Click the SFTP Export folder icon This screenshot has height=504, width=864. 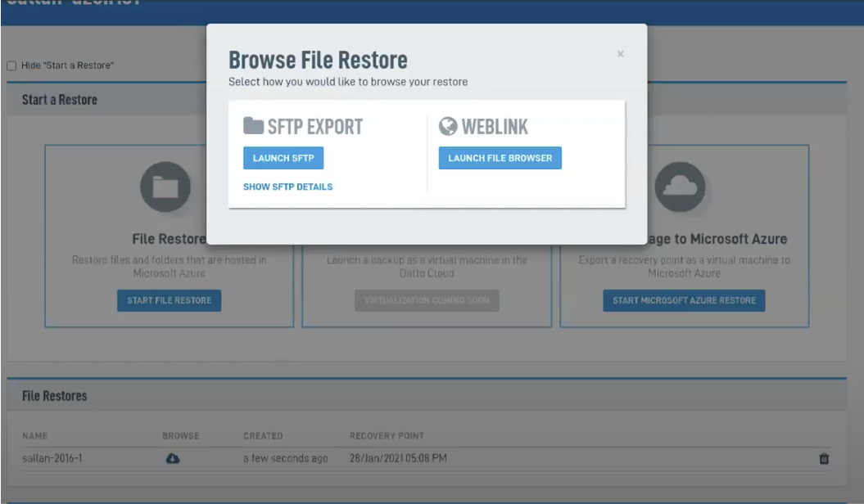click(x=253, y=127)
